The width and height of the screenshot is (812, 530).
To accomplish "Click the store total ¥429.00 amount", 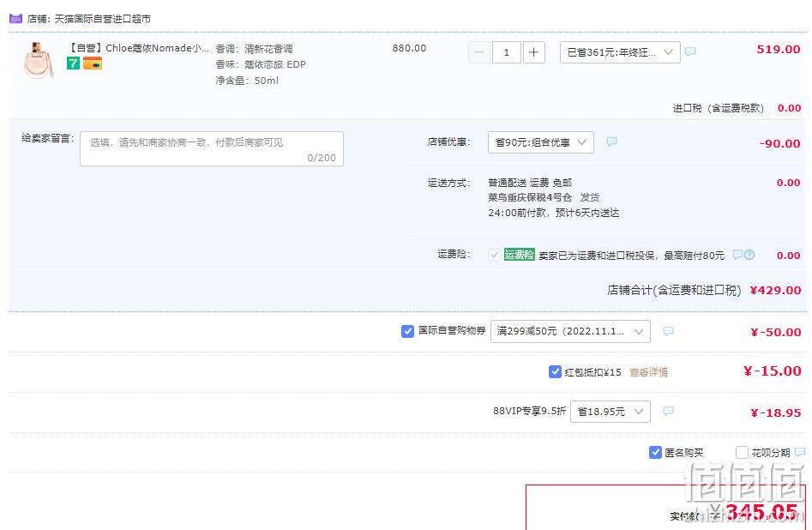I will click(775, 290).
